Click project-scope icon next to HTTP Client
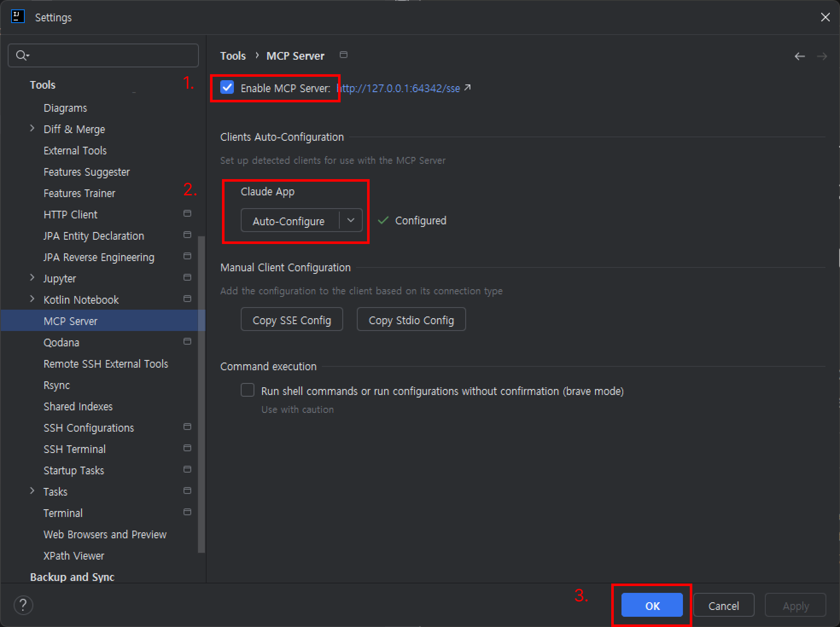Viewport: 840px width, 627px height. [x=187, y=213]
